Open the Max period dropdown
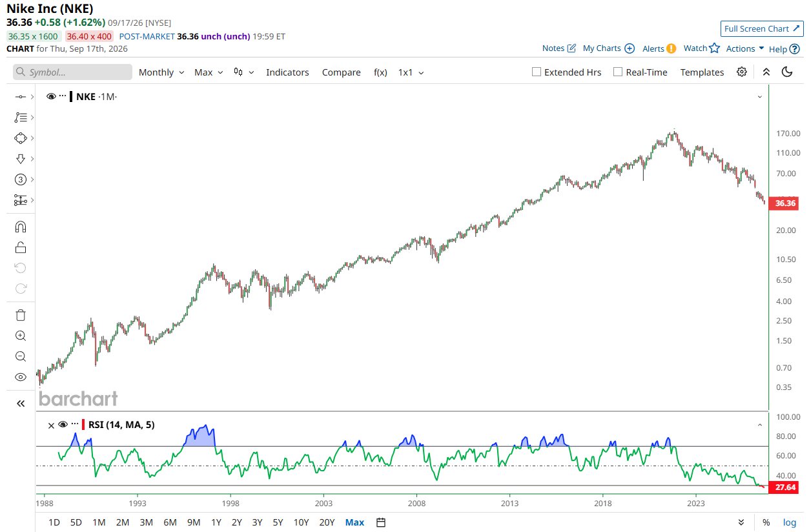809x532 pixels. tap(209, 72)
